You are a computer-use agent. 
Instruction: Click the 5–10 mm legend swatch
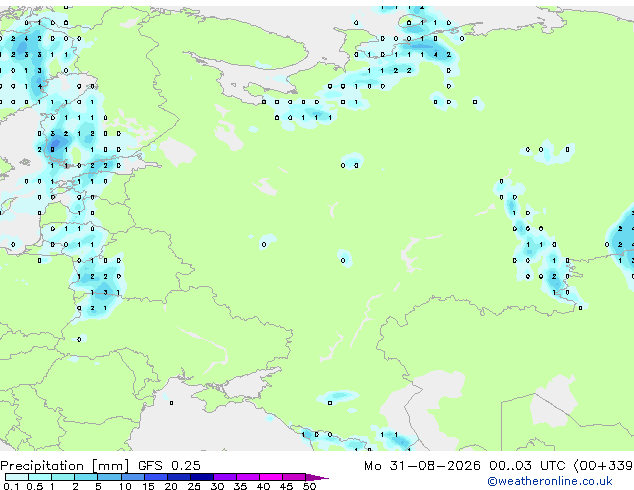pyautogui.click(x=109, y=477)
